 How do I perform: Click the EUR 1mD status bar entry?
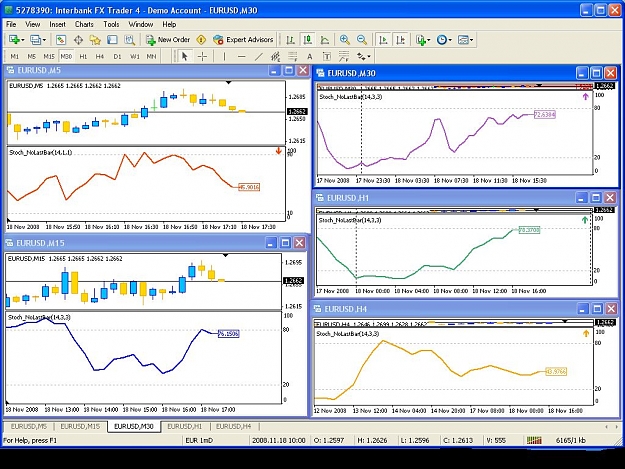click(199, 440)
